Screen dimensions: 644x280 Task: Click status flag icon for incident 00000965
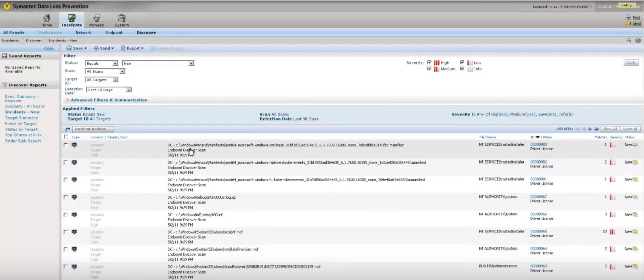coord(635,232)
